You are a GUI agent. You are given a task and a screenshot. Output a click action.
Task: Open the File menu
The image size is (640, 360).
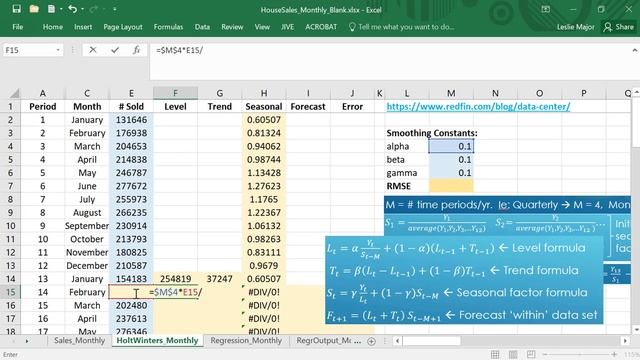coord(18,27)
